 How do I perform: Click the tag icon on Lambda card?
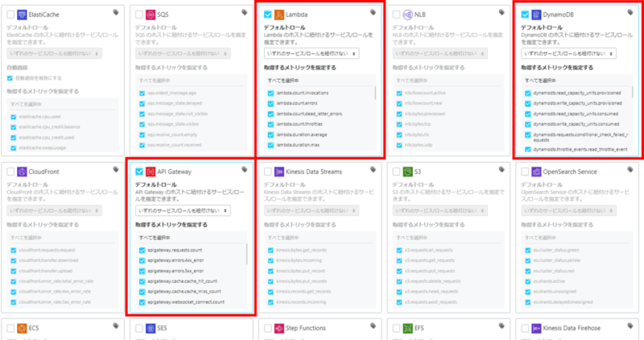point(373,13)
